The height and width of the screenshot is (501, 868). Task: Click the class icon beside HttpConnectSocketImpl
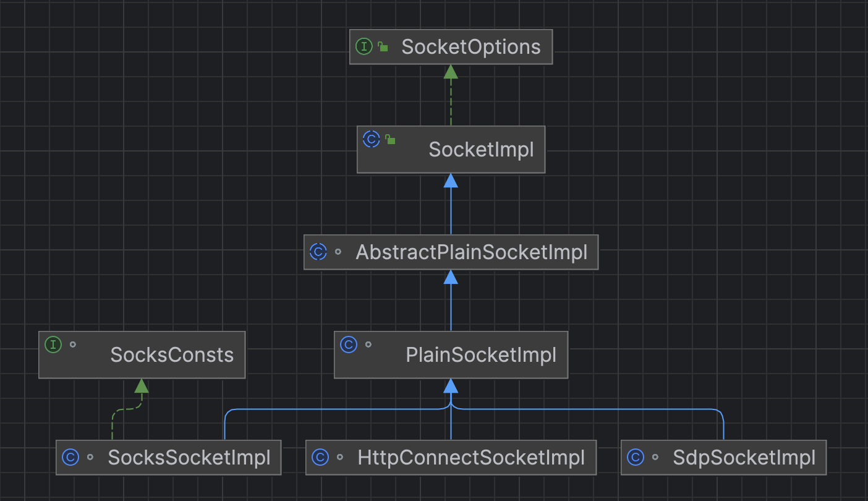pos(320,458)
